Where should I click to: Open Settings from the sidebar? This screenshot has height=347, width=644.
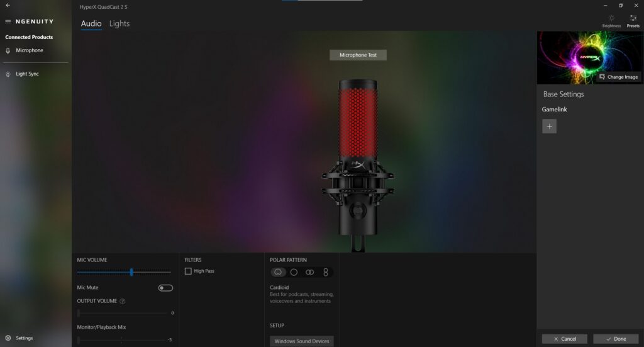tap(24, 338)
